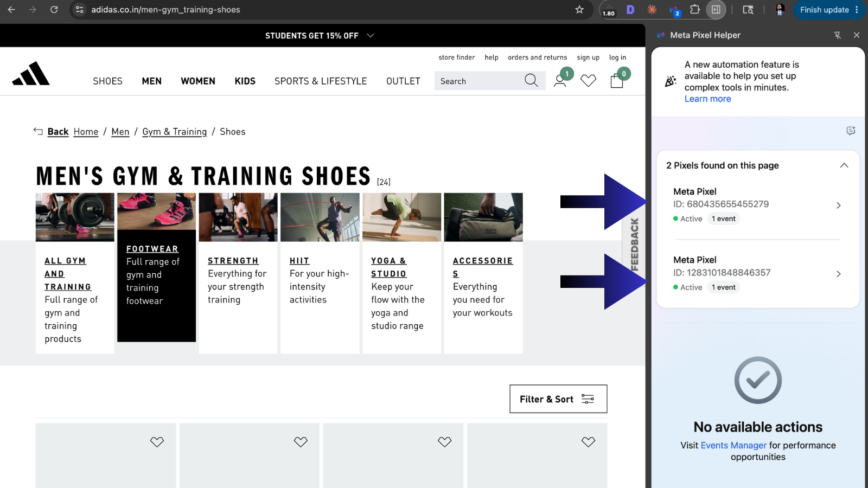Open the KIDS menu
Screen dimensions: 868x488
245,81
